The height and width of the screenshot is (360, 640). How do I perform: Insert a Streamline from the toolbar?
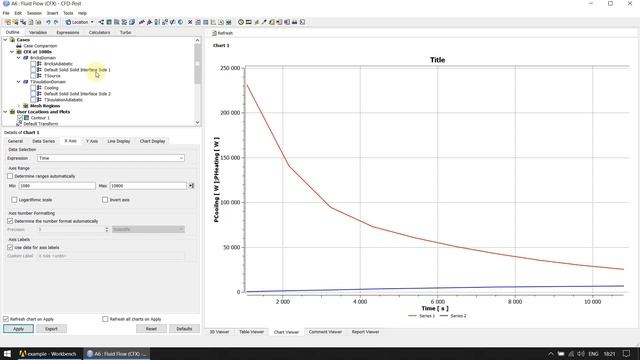116,22
